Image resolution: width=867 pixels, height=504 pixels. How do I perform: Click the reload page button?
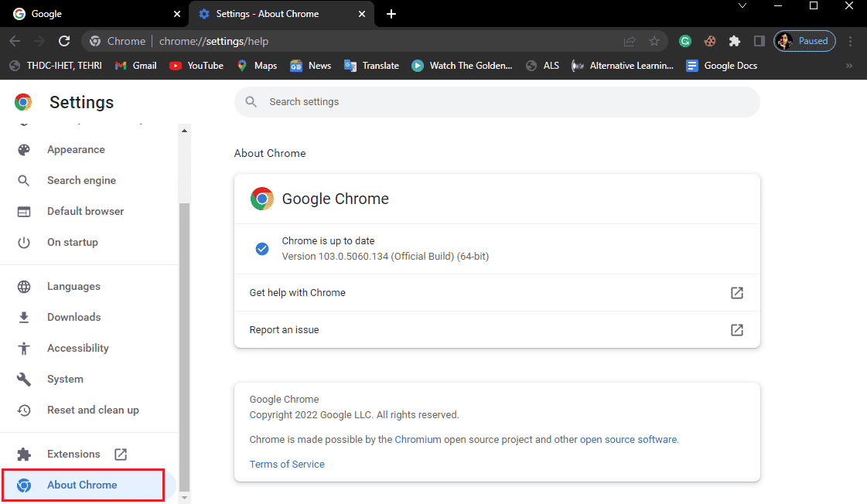pyautogui.click(x=64, y=41)
